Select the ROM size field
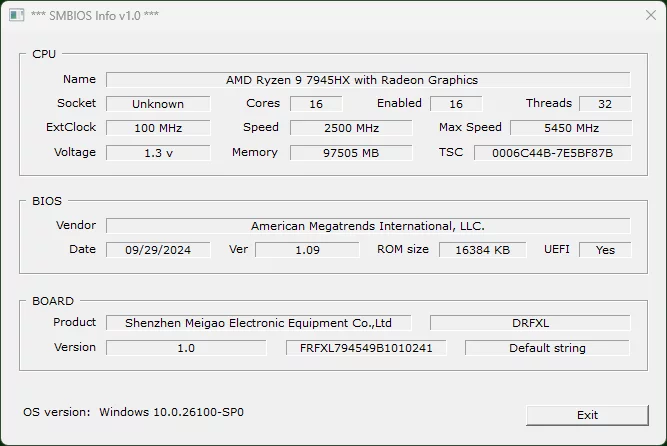667x446 pixels. [x=482, y=250]
